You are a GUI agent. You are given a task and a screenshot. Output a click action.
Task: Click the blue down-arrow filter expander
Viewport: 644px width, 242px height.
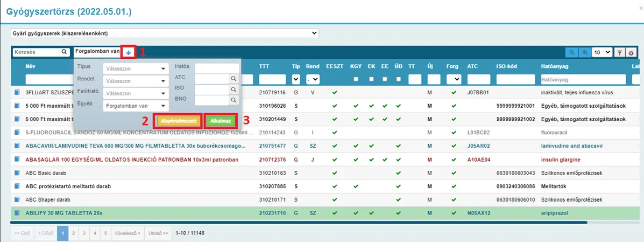point(129,52)
